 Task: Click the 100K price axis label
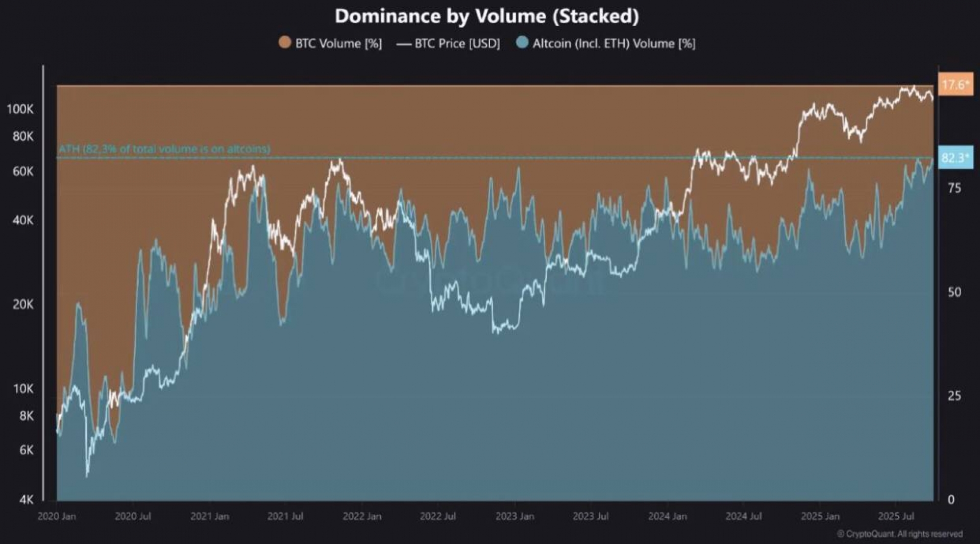[x=20, y=109]
